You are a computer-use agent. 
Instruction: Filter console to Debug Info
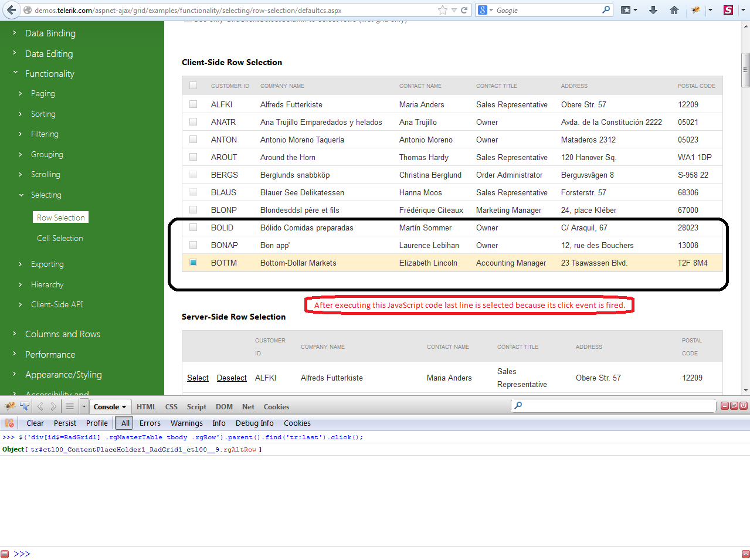coord(254,423)
